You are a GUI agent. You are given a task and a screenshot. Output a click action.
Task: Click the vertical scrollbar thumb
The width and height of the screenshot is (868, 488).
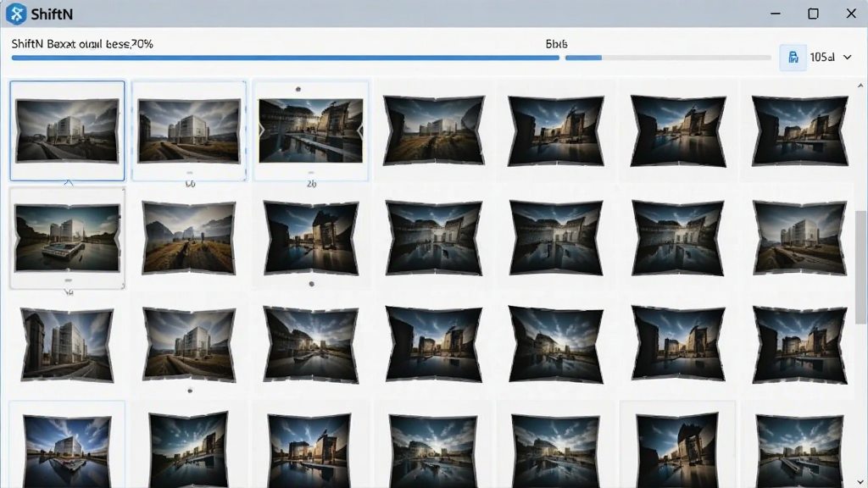[x=860, y=267]
